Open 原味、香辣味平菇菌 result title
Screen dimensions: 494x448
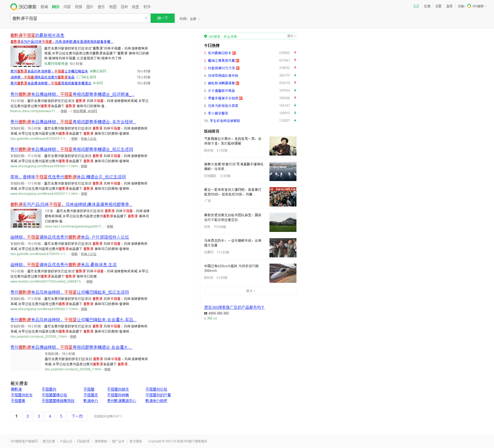(x=68, y=177)
